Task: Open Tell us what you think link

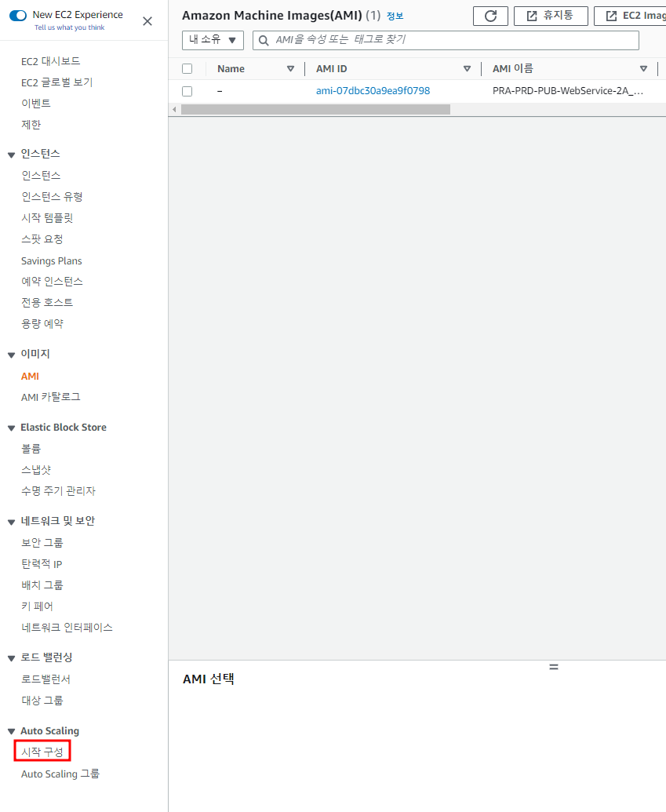Action: 69,27
